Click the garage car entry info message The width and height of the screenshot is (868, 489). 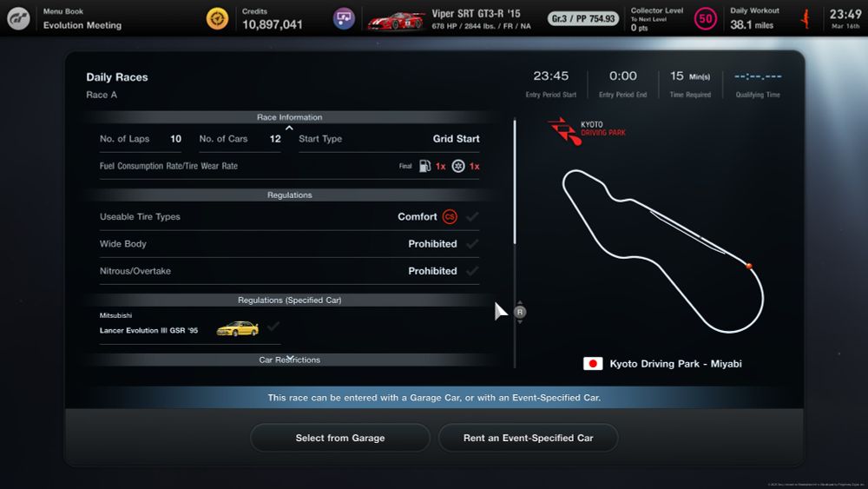pyautogui.click(x=434, y=398)
